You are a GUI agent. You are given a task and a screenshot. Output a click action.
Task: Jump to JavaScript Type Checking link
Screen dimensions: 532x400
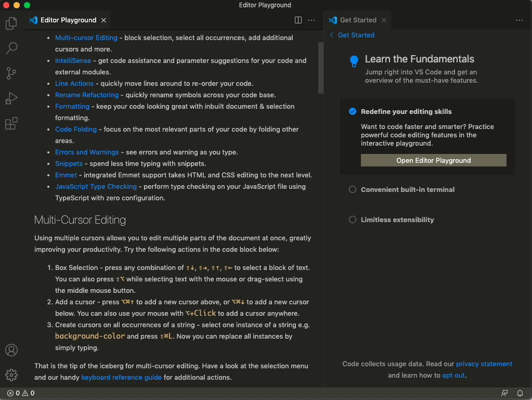click(96, 186)
